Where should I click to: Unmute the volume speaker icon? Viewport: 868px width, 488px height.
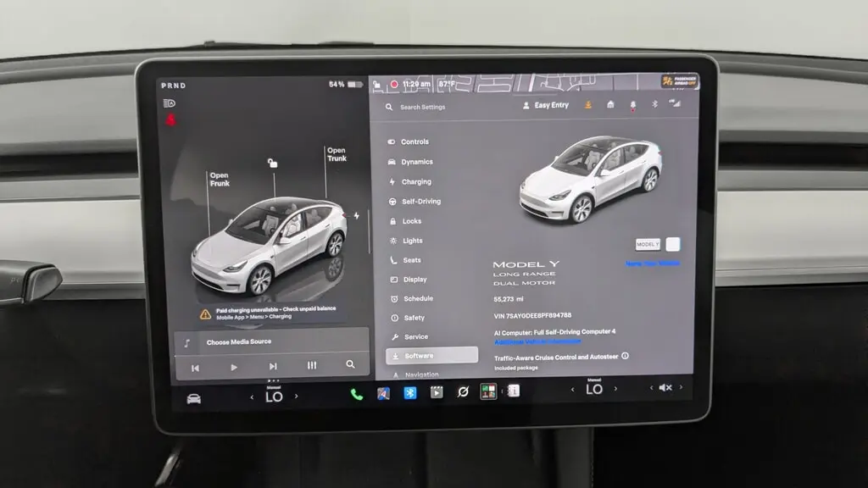tap(665, 388)
